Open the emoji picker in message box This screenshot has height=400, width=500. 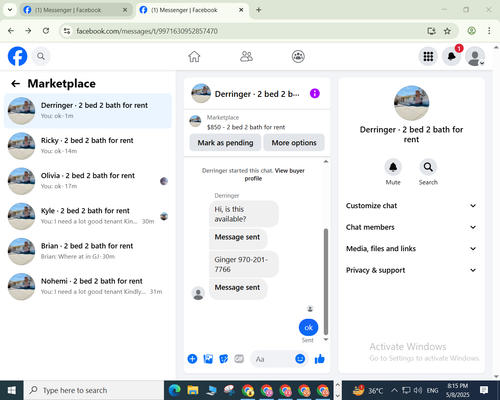pos(300,359)
